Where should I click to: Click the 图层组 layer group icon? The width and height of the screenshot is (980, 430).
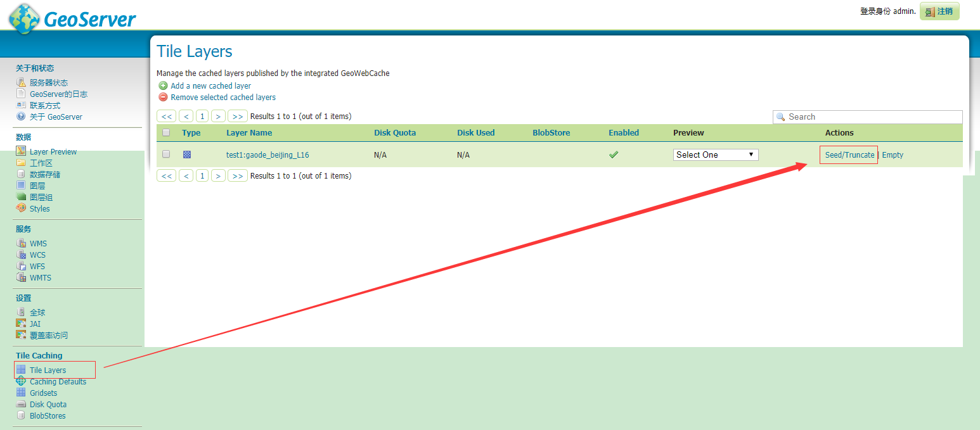(21, 197)
